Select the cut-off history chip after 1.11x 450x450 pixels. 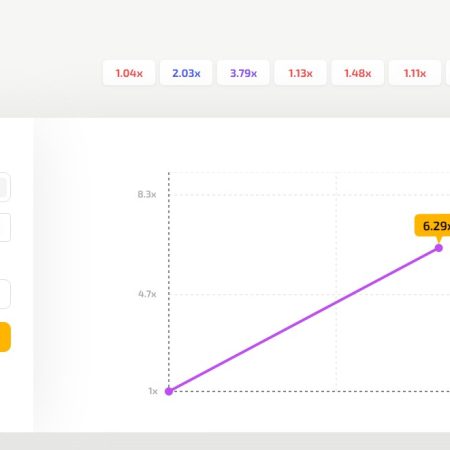(x=448, y=73)
